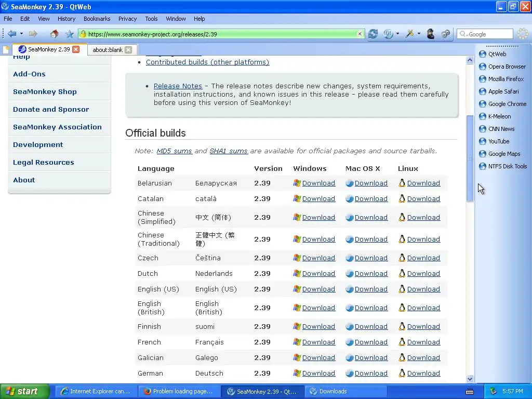Image resolution: width=532 pixels, height=399 pixels.
Task: Click the system tray icon beside clock
Action: [494, 391]
